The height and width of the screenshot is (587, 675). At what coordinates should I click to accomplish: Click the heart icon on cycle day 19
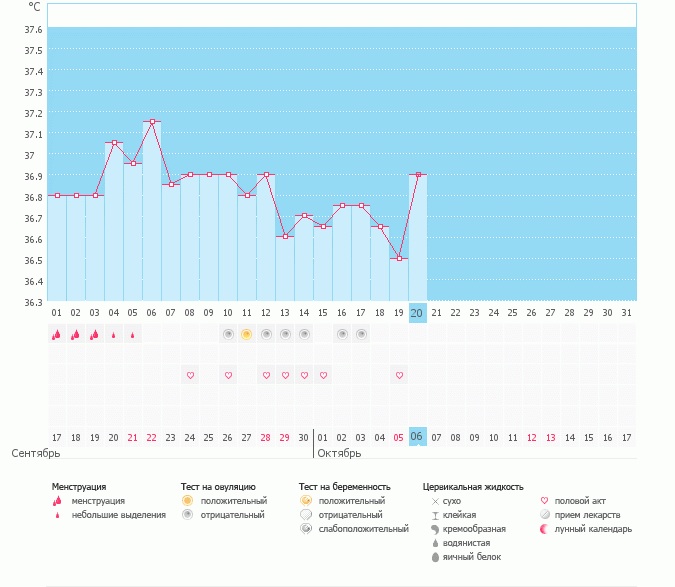coord(399,375)
